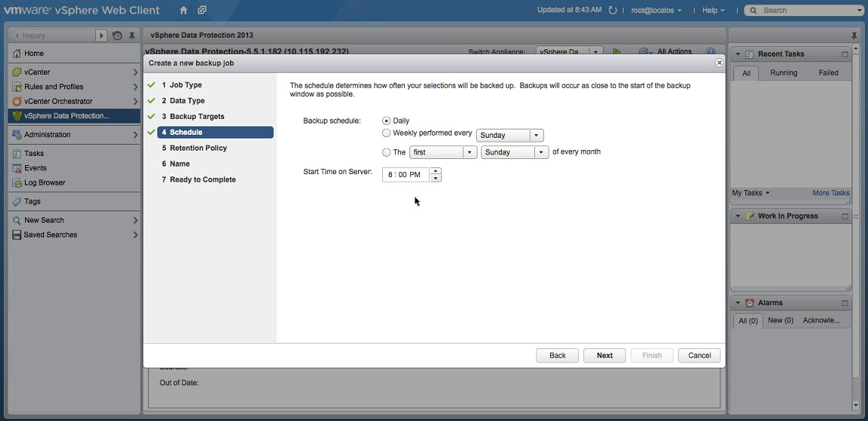The height and width of the screenshot is (421, 868).
Task: Open Rules and Profiles
Action: click(54, 86)
